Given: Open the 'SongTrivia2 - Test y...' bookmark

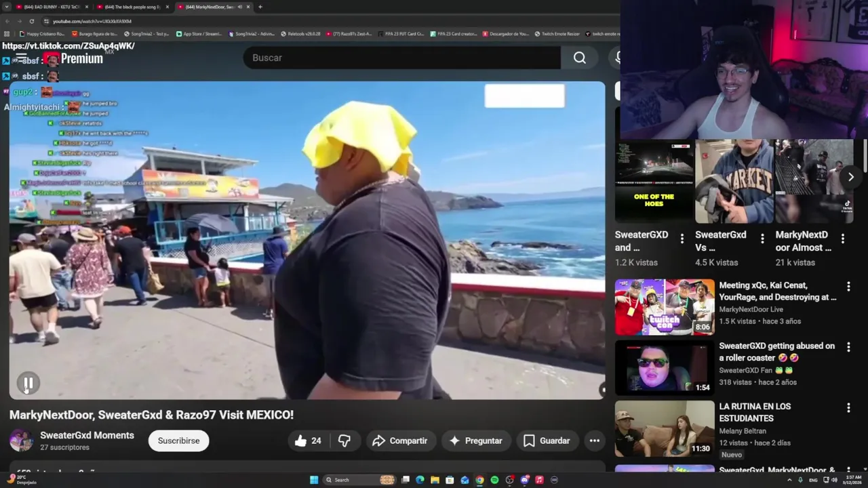Looking at the screenshot, I should click(146, 33).
